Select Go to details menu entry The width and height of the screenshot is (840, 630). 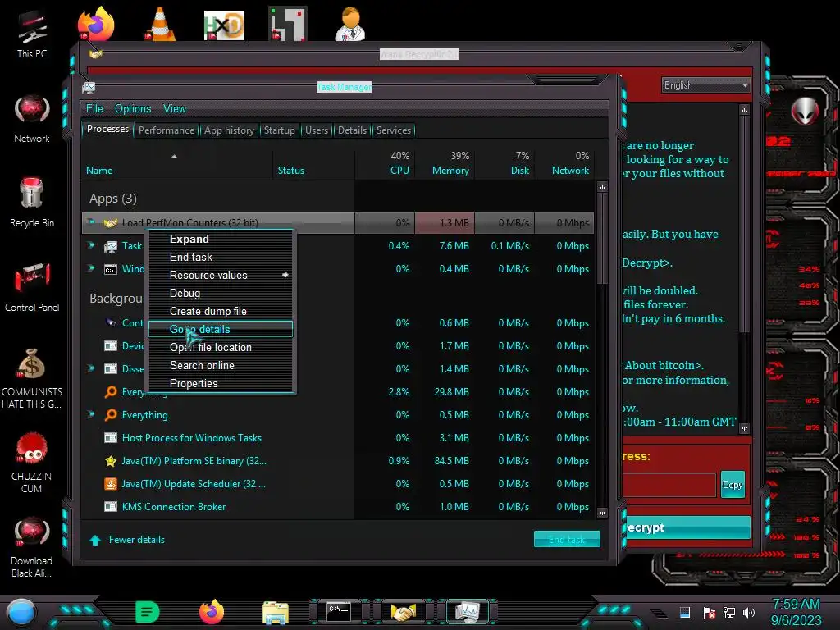tap(221, 329)
